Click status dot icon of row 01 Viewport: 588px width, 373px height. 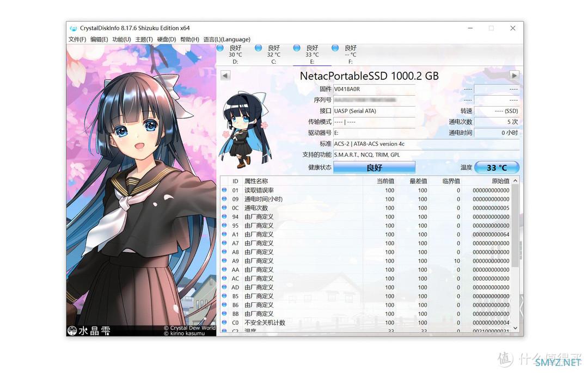(x=224, y=190)
